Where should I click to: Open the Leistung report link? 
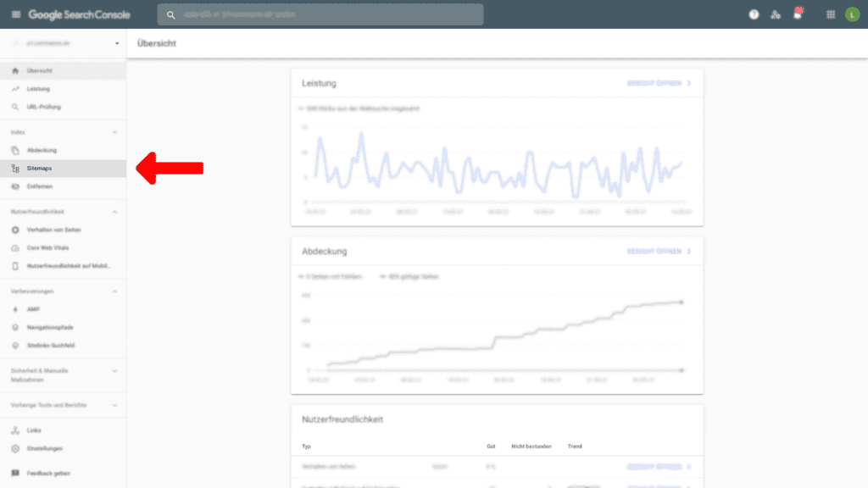click(659, 84)
